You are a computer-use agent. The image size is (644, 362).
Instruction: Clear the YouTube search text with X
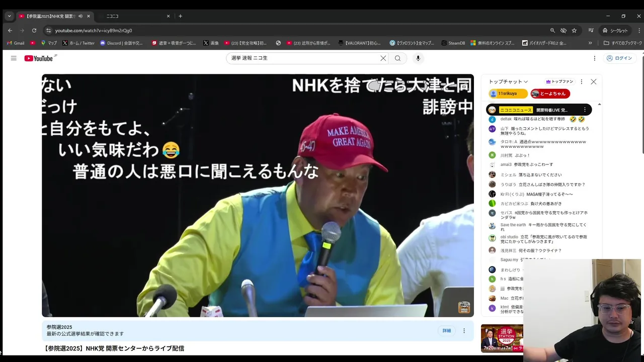pyautogui.click(x=383, y=58)
